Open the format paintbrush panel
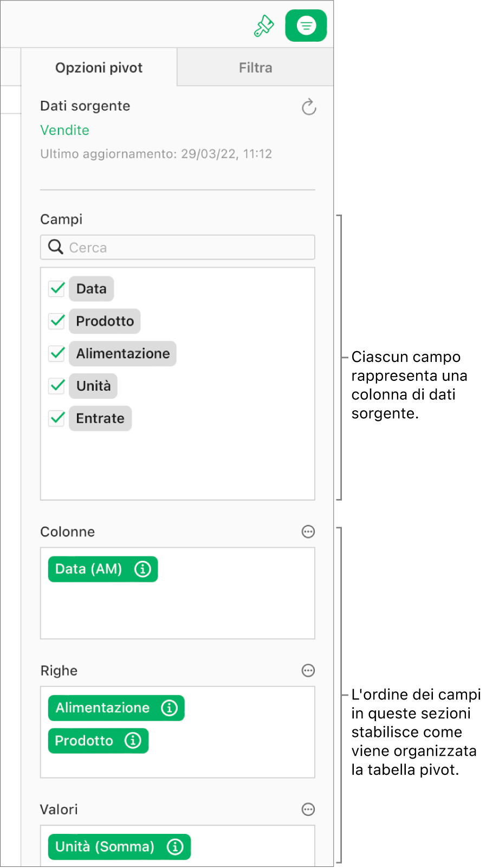This screenshot has width=486, height=868. point(264,25)
